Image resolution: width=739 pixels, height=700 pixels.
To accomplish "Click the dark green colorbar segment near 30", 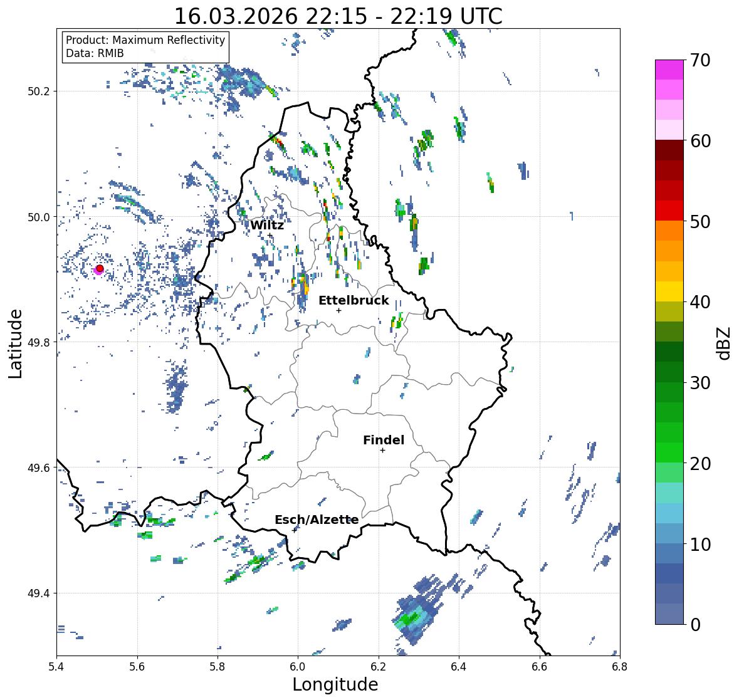I will pos(669,372).
